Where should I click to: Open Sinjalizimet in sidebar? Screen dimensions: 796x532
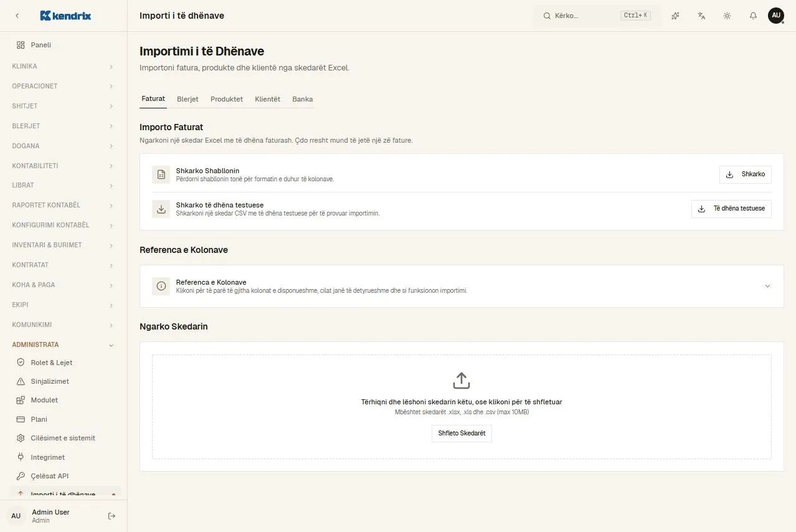tap(64, 381)
